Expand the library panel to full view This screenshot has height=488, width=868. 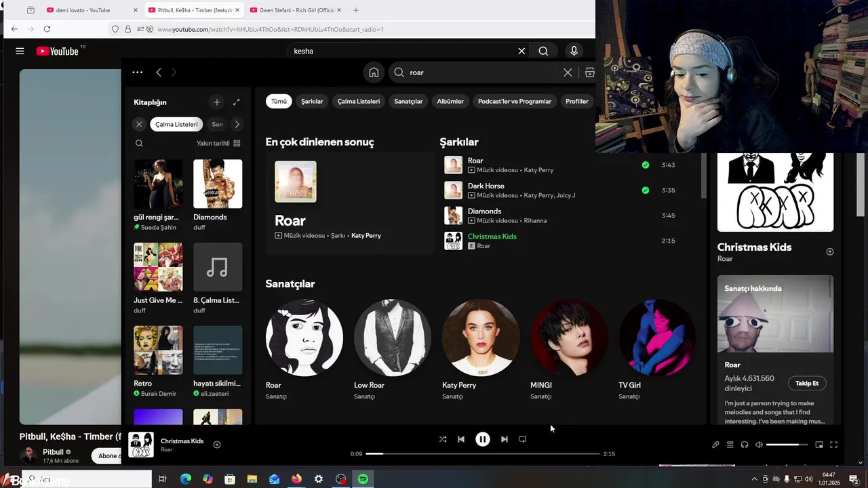point(236,102)
